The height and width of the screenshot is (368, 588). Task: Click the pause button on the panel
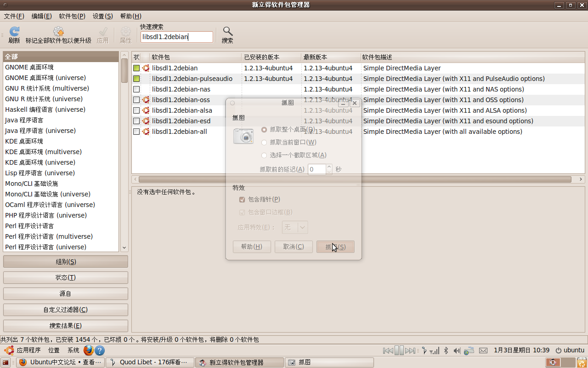pos(399,351)
